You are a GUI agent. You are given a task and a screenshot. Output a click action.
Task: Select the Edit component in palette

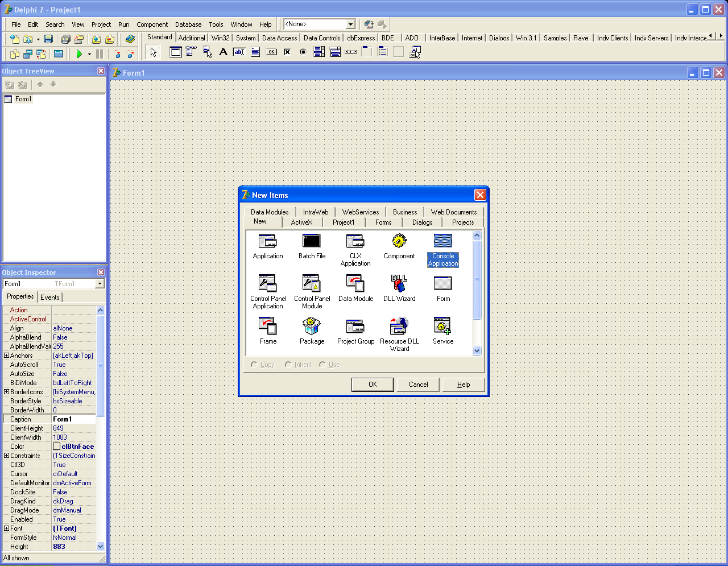tap(239, 52)
